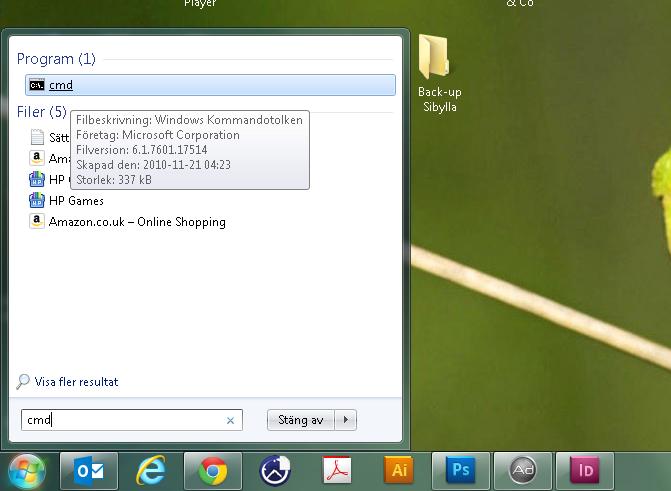Clear the search box with the X
The image size is (671, 491).
click(230, 420)
